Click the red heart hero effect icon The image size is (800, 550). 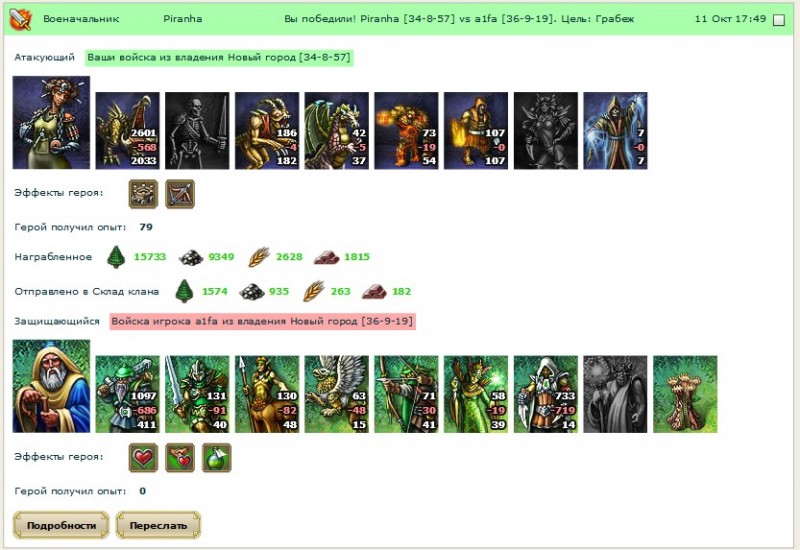click(x=143, y=458)
